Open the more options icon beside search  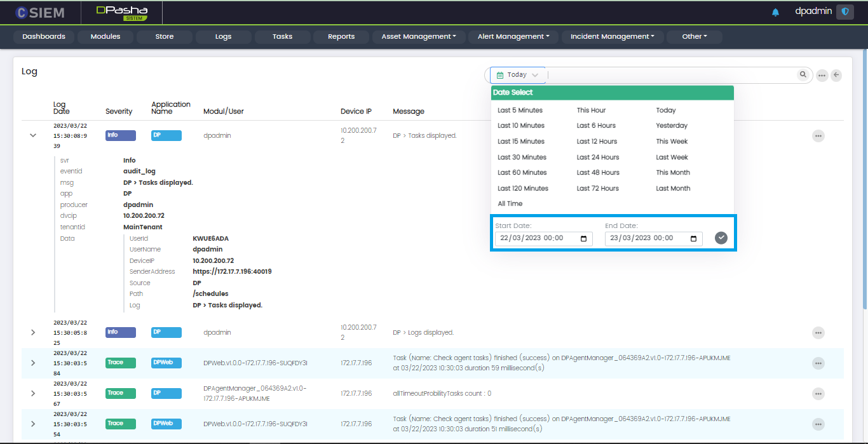coord(822,75)
